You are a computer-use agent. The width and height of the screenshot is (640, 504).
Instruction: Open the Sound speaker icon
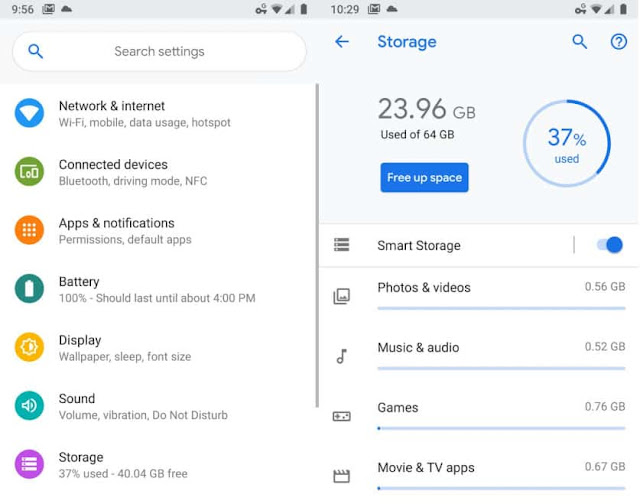click(x=29, y=405)
